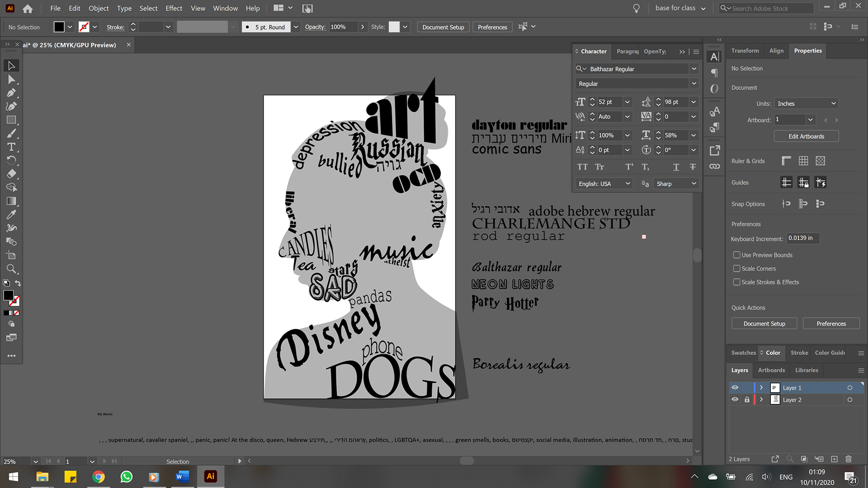Expand Layer 1 contents
Viewport: 868px width, 488px height.
pyautogui.click(x=761, y=388)
